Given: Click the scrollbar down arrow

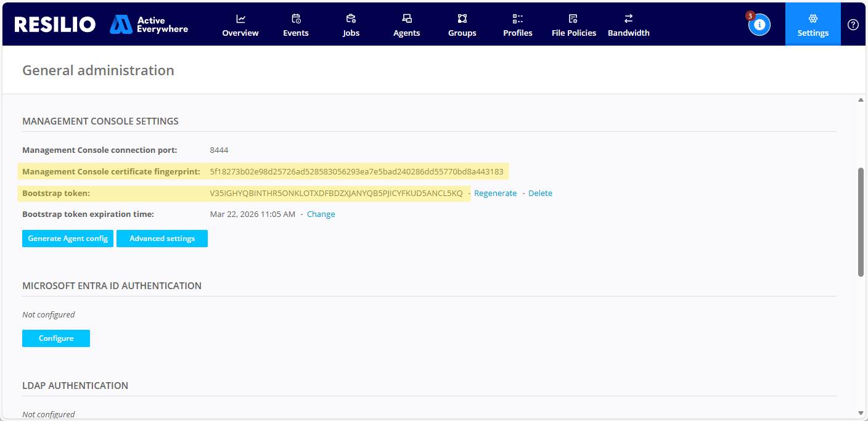Looking at the screenshot, I should click(861, 413).
